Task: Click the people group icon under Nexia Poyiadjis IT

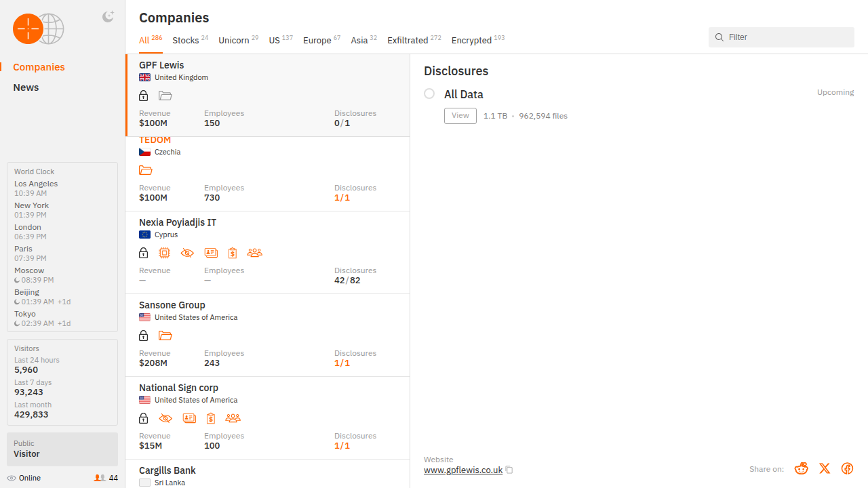Action: point(254,253)
